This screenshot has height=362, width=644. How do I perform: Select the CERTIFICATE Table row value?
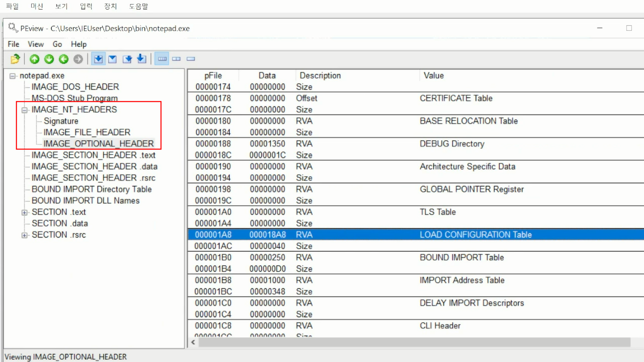click(456, 98)
